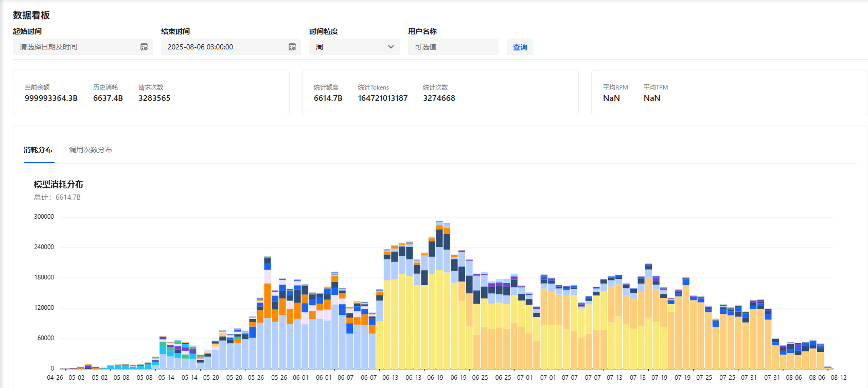Click the tallest bar in 06-13 - 06-19 week
The image size is (868, 388).
(x=439, y=295)
